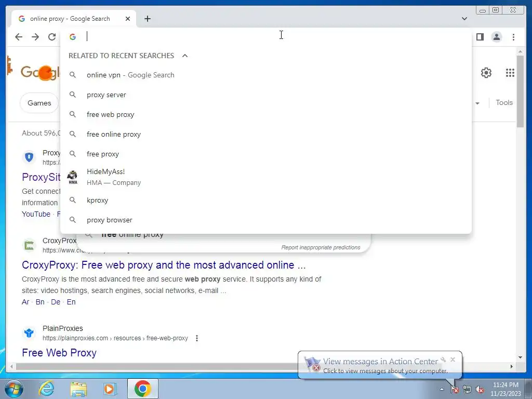Open the 'Ar' language link
Screen dimensions: 532x399
pos(25,302)
